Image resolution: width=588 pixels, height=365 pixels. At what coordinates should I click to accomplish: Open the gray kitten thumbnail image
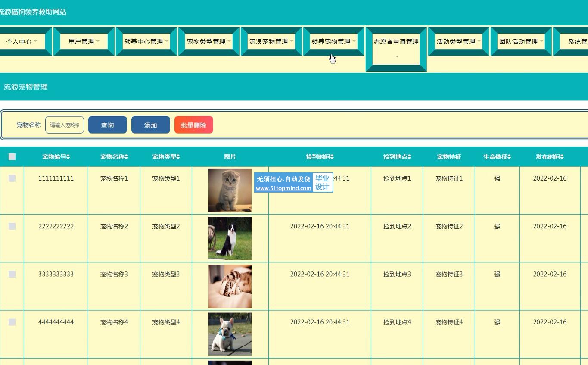(230, 190)
